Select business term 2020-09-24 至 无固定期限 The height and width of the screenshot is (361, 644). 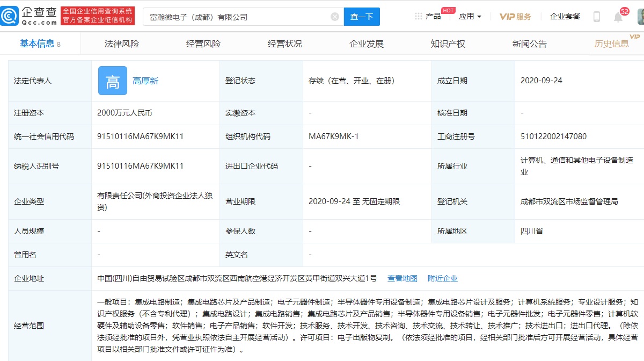click(x=354, y=201)
